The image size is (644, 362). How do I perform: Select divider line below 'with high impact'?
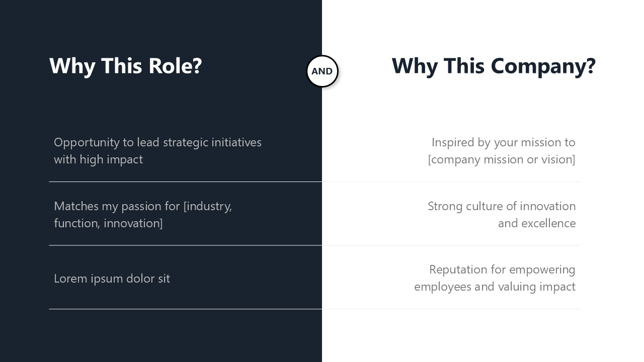tap(185, 182)
